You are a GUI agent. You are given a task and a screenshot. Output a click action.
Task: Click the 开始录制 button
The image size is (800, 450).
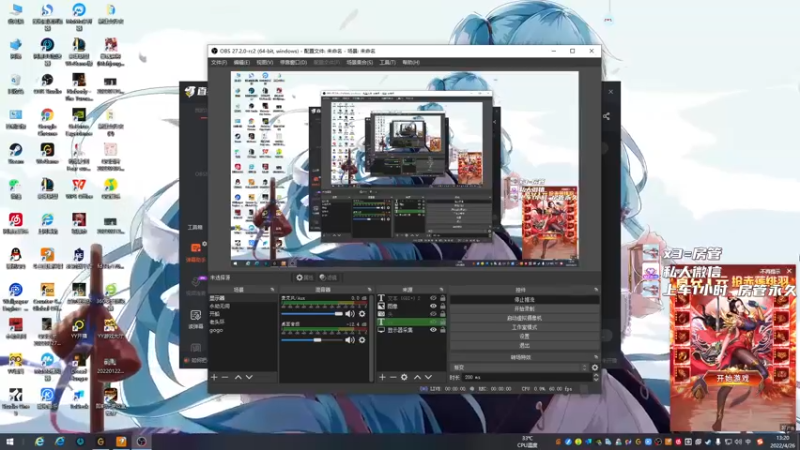tap(524, 309)
